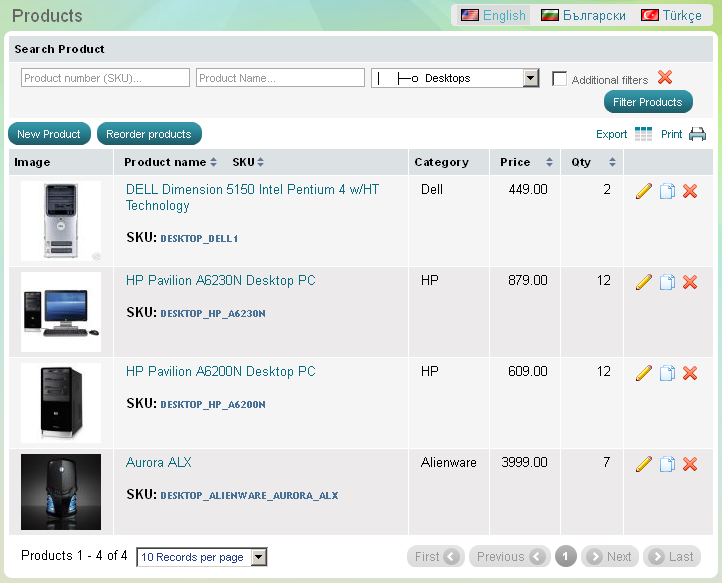The height and width of the screenshot is (583, 722).
Task: Delete the HP Pavilion A6230N product row
Action: [689, 282]
